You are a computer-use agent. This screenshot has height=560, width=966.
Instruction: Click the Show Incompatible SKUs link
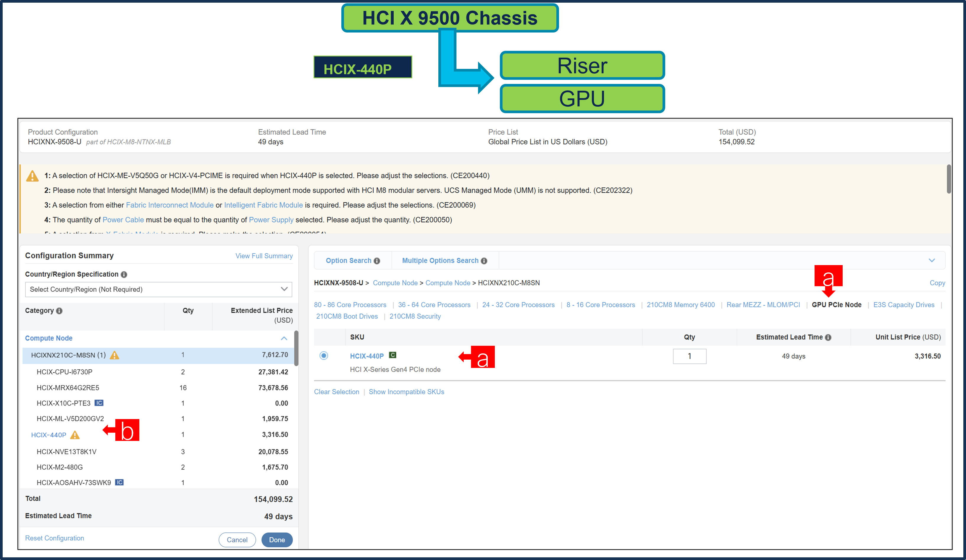tap(406, 392)
